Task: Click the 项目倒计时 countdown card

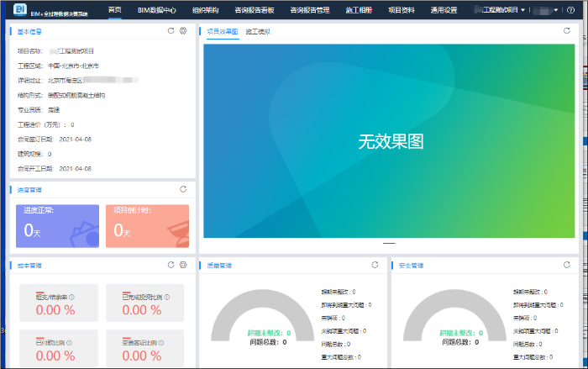Action: click(x=147, y=225)
